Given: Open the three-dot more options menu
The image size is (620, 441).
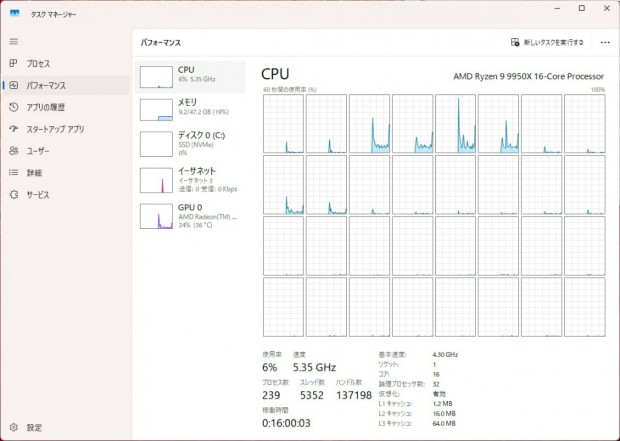Looking at the screenshot, I should tap(605, 42).
